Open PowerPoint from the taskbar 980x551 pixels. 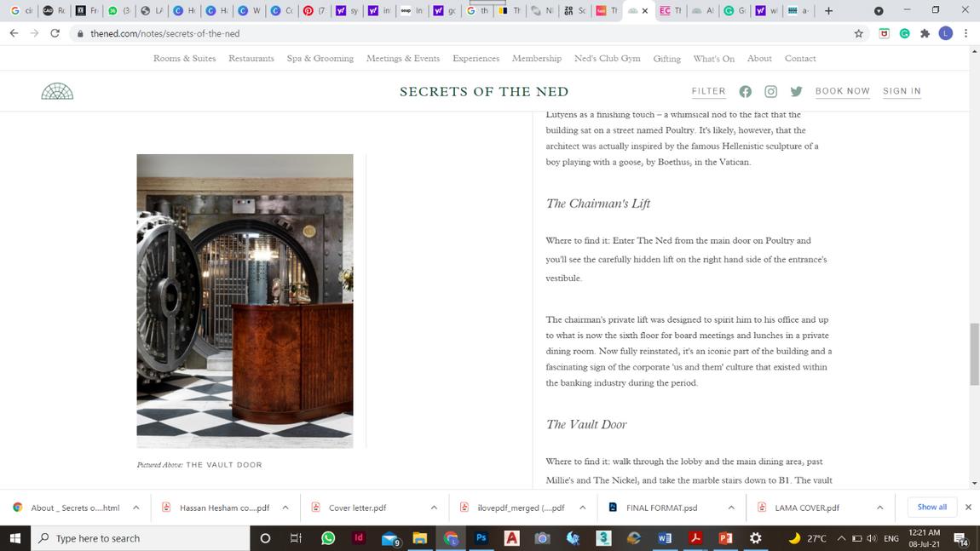[725, 538]
